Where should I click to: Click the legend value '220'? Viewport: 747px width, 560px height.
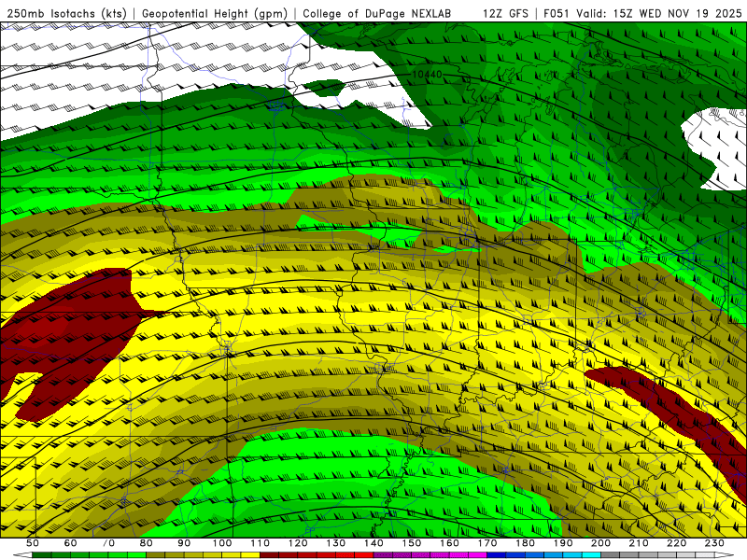(x=676, y=543)
